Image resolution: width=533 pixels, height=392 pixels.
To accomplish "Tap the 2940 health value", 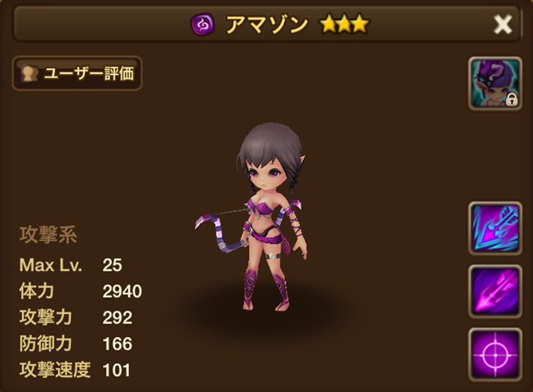I will pos(122,291).
